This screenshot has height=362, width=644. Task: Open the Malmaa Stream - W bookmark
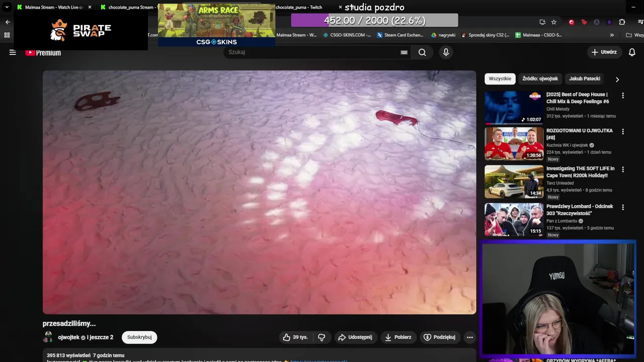[297, 35]
